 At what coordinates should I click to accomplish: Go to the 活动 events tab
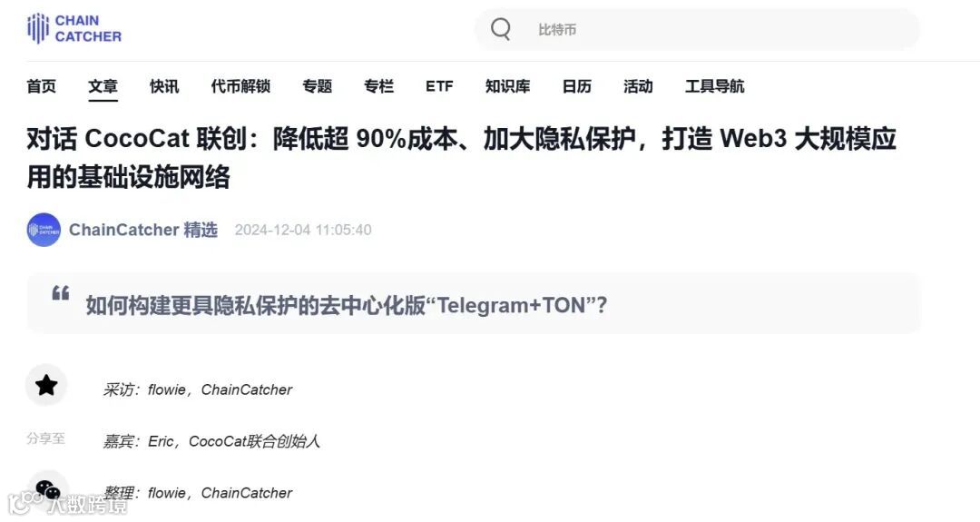point(638,86)
